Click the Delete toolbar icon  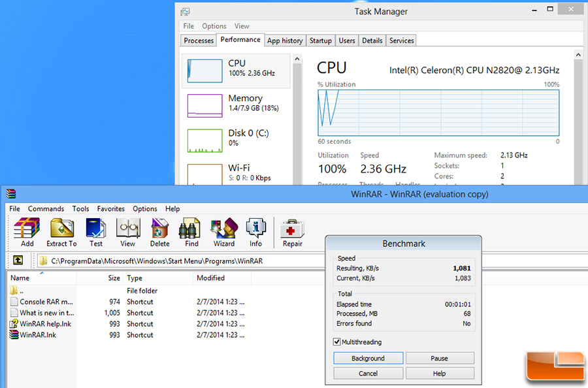click(x=159, y=232)
